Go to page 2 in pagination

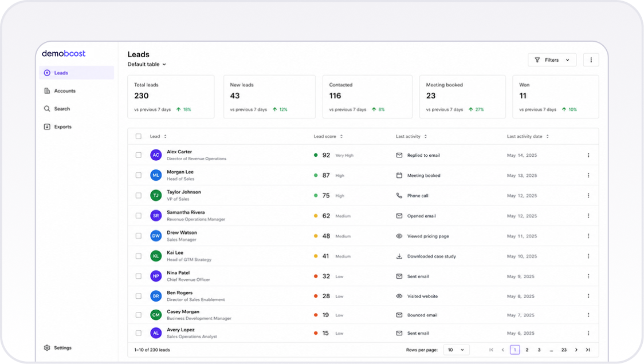pos(527,350)
